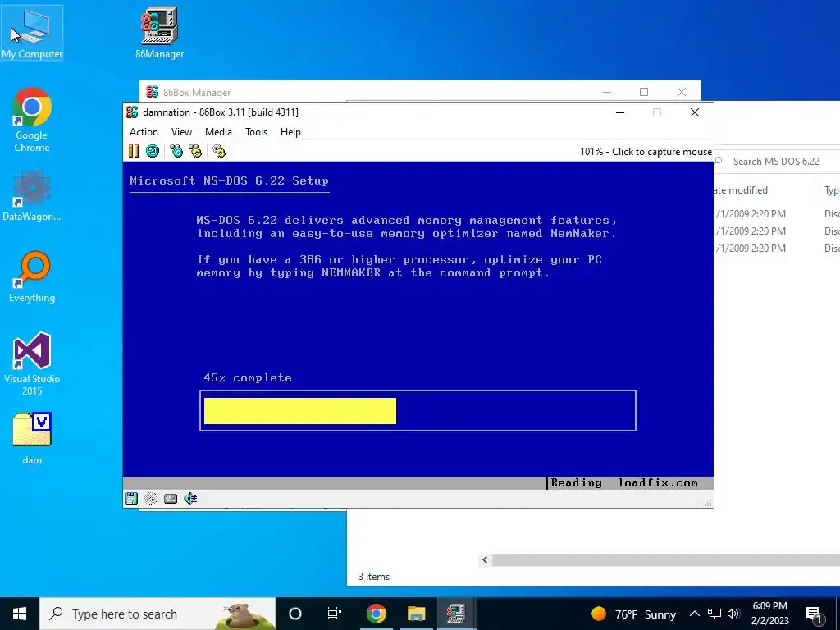Click the taskbar search box
This screenshot has width=840, height=630.
(x=157, y=614)
